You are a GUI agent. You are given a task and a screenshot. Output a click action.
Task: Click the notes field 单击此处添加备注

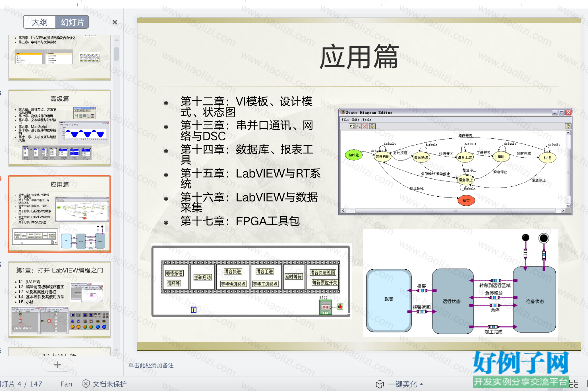151,365
